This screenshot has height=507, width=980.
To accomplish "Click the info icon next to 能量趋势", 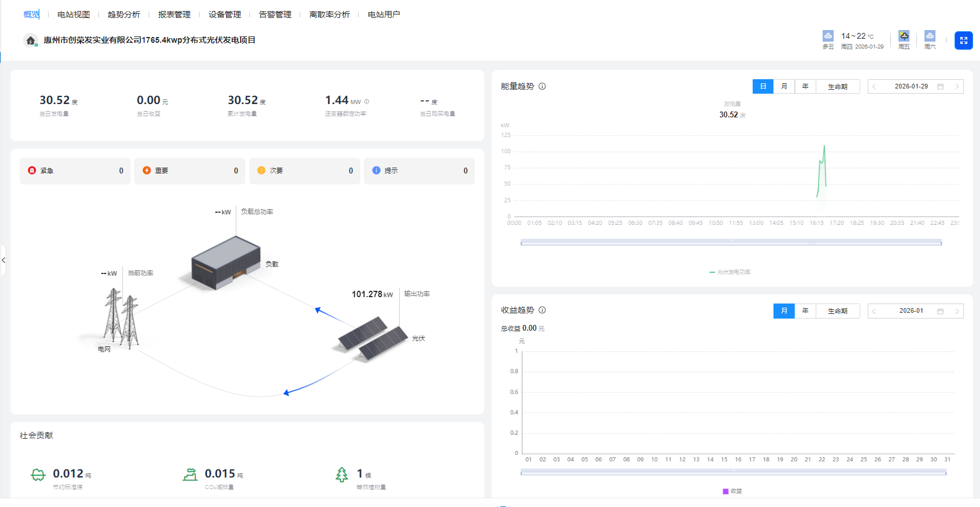I will pos(542,86).
